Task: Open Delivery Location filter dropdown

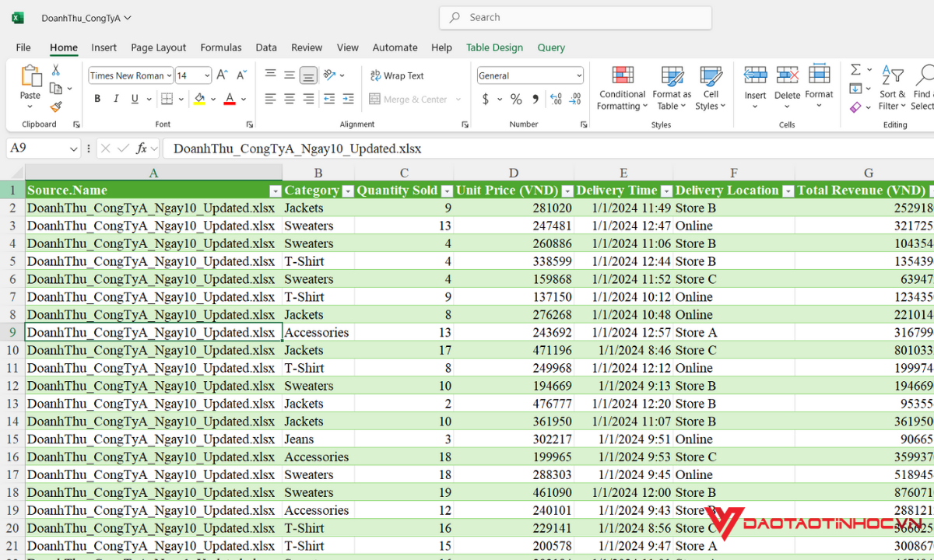Action: coord(788,191)
